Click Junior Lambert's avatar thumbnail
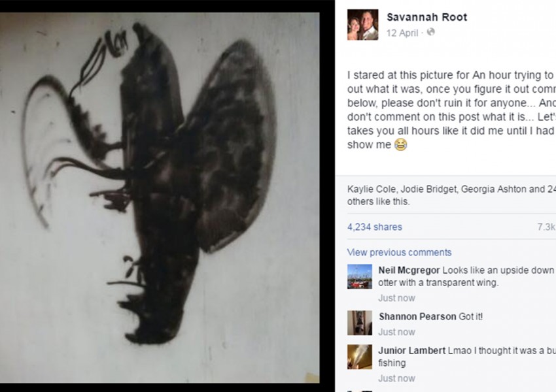 tap(360, 357)
